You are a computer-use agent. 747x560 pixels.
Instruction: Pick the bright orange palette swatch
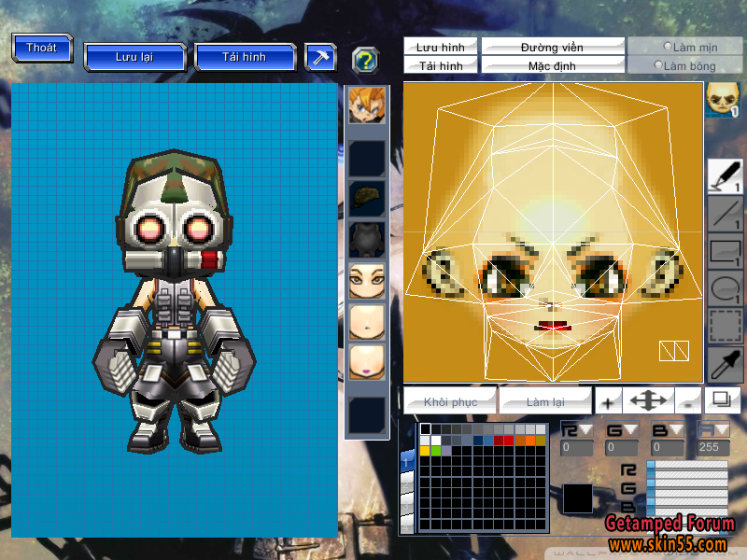pos(529,440)
